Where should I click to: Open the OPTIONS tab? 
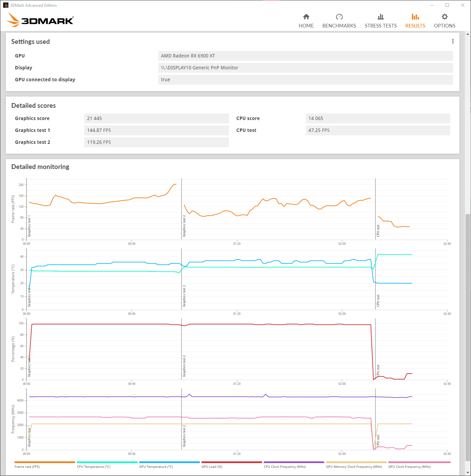[444, 21]
